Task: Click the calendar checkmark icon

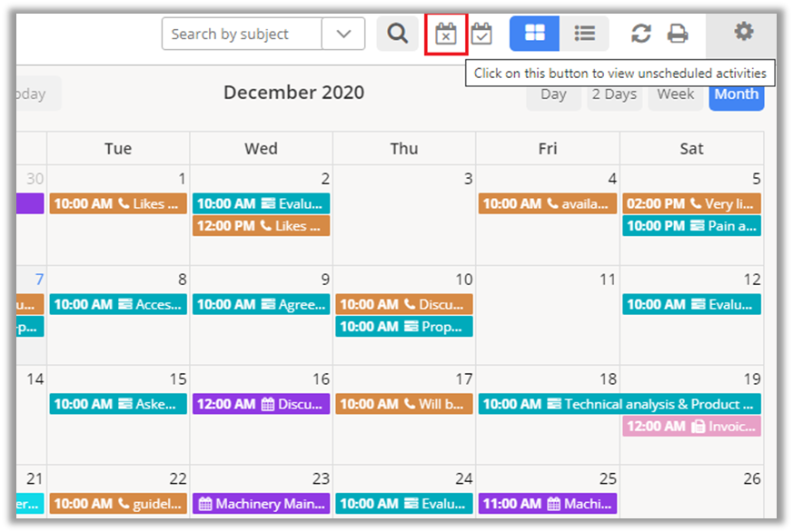Action: [481, 34]
